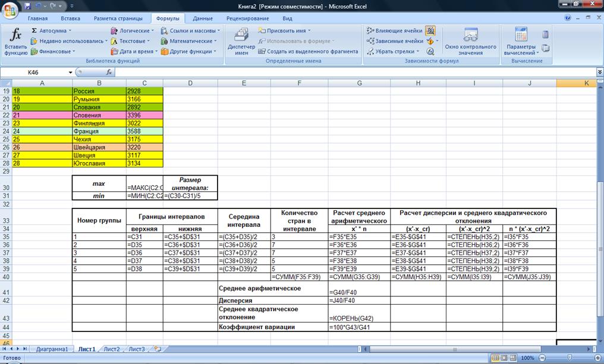Click the fx insert function icon in formula bar
The height and width of the screenshot is (364, 604).
coord(109,72)
